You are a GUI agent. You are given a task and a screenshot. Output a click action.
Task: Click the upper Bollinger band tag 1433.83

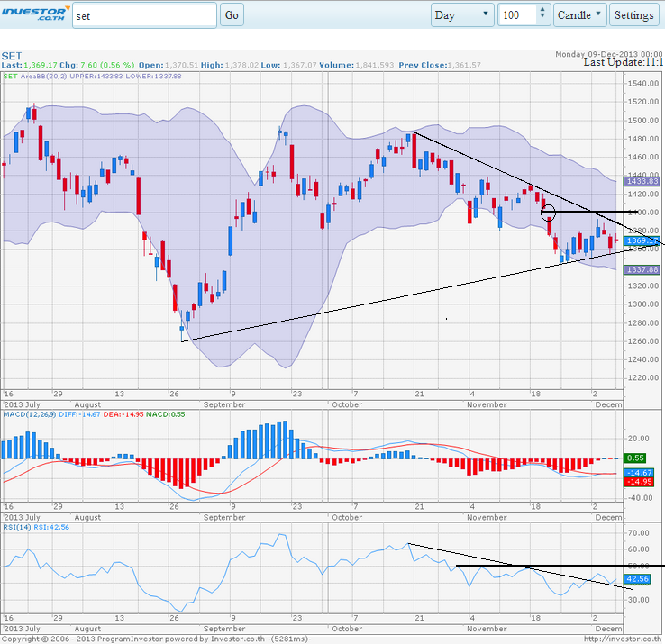pos(642,181)
